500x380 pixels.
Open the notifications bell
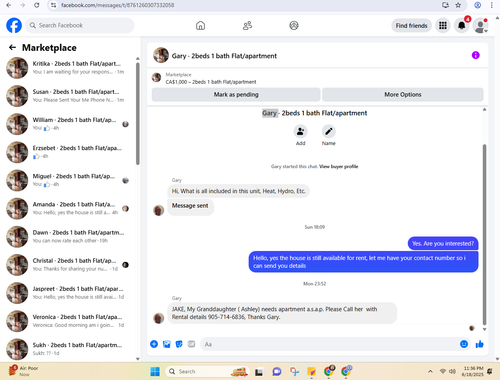pyautogui.click(x=462, y=25)
